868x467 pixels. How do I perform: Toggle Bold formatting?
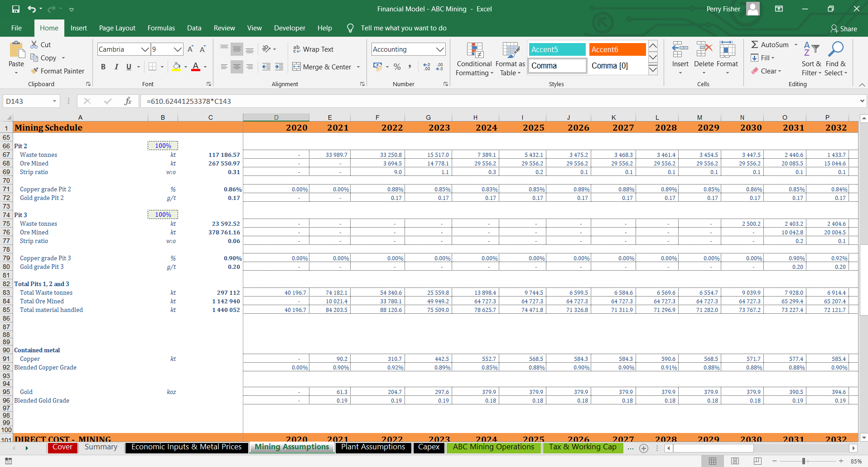[x=103, y=67]
